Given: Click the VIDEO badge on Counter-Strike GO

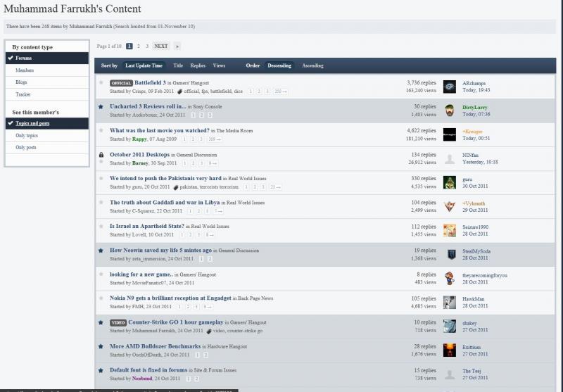Looking at the screenshot, I should (118, 323).
